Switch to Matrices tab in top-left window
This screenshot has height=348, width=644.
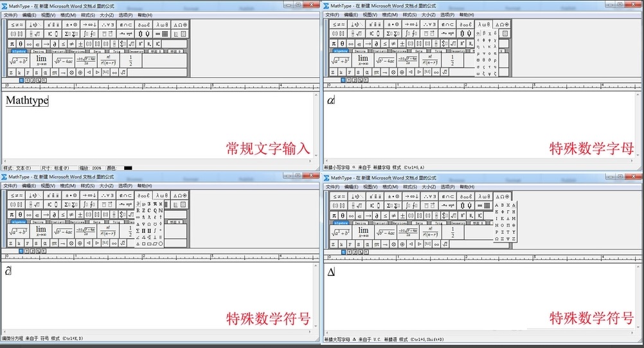77,51
